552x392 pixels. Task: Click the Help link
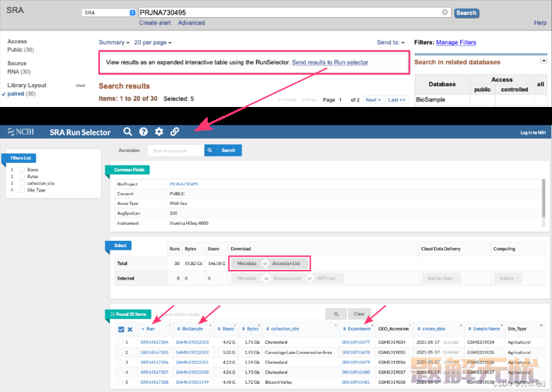tap(540, 23)
